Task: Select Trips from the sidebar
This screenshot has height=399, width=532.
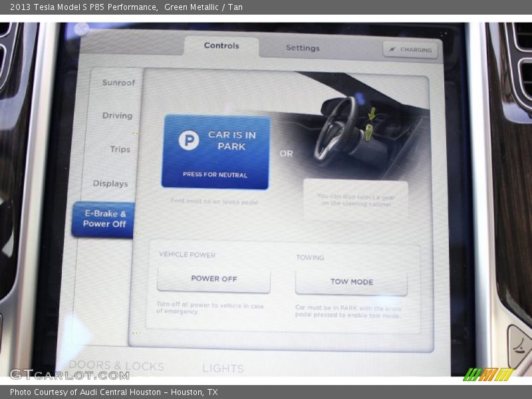Action: 119,150
